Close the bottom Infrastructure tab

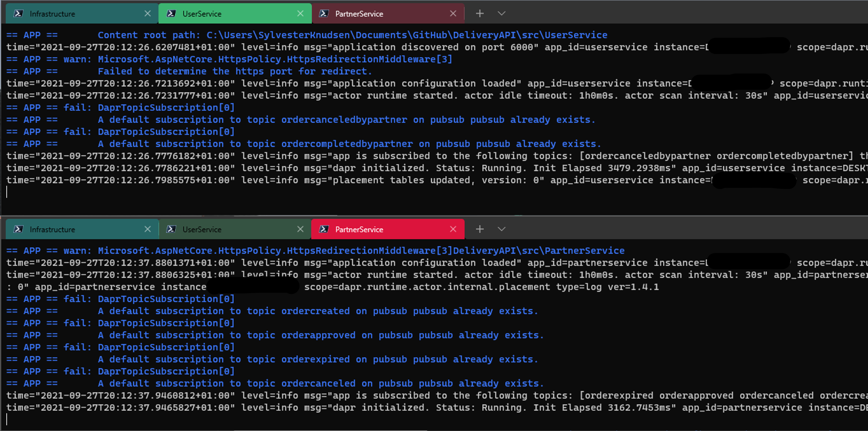[148, 229]
